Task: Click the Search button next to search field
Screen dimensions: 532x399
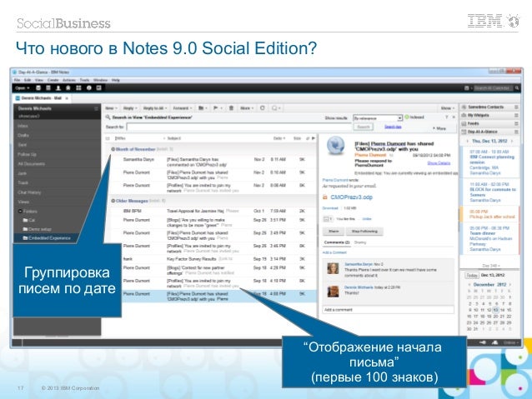Action: pyautogui.click(x=364, y=127)
